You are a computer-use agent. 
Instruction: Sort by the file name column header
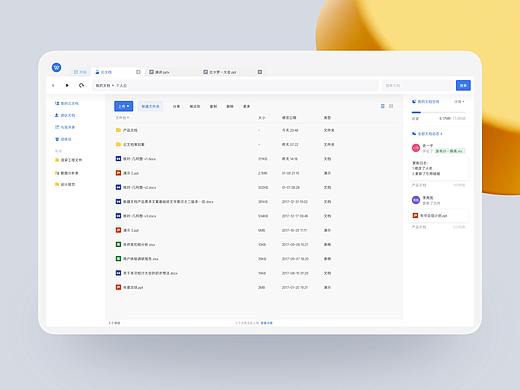(122, 118)
